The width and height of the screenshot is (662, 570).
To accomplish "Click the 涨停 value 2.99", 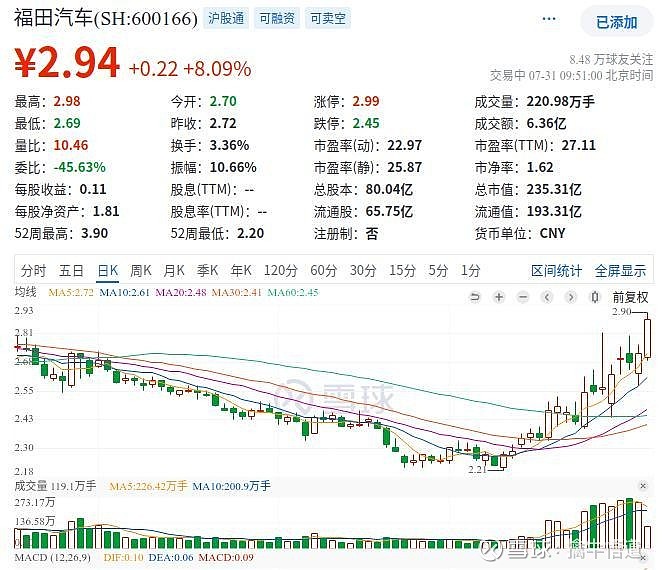I will pos(366,101).
